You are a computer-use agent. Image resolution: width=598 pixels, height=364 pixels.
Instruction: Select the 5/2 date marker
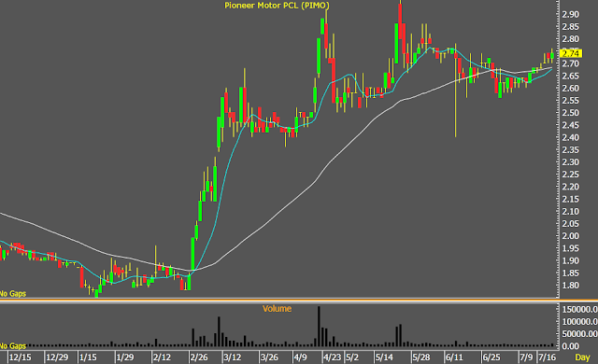[352, 357]
